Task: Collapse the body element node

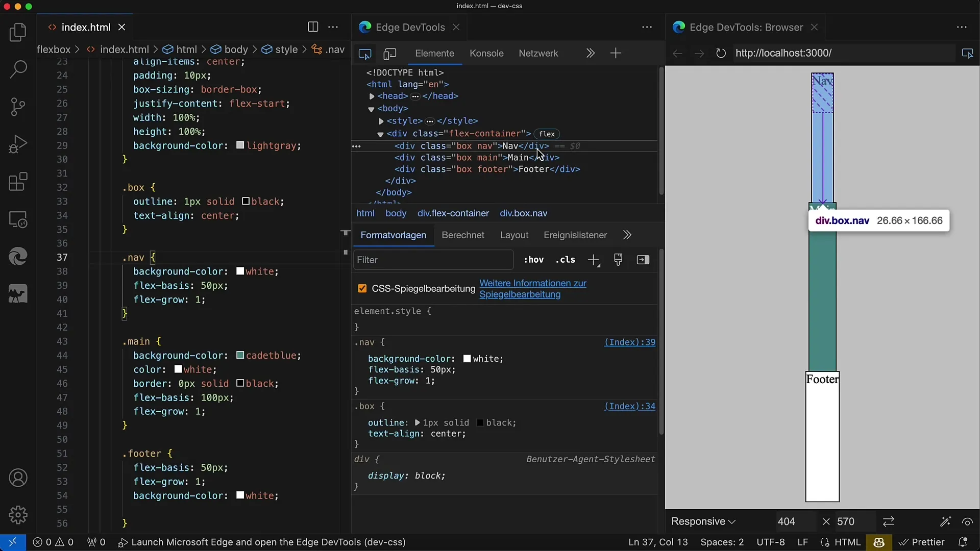Action: click(x=372, y=109)
